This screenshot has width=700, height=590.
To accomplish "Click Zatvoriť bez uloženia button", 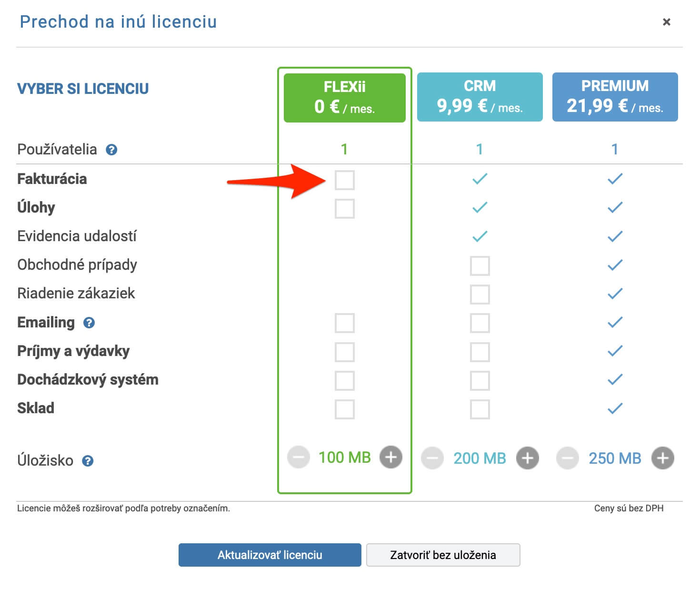I will (443, 555).
